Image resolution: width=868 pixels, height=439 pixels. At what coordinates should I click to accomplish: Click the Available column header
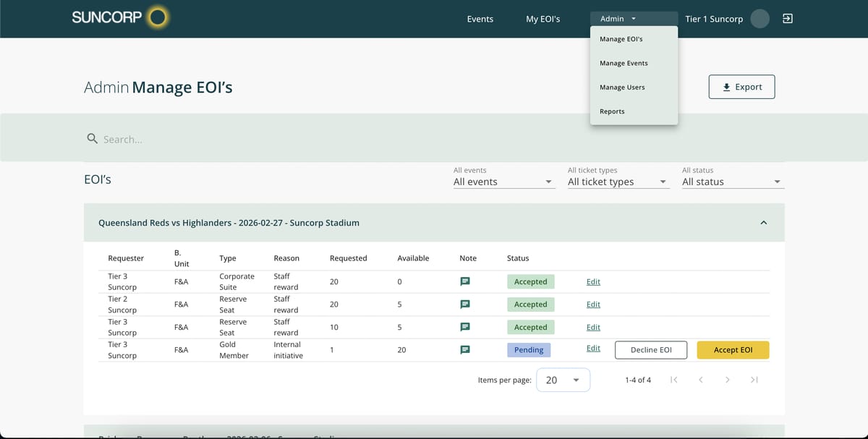pyautogui.click(x=413, y=258)
